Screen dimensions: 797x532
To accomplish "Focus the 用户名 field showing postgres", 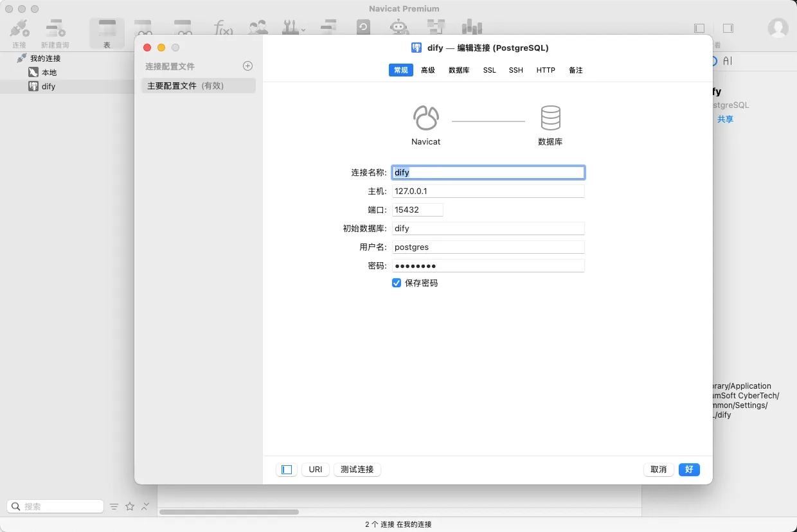I will pos(488,247).
